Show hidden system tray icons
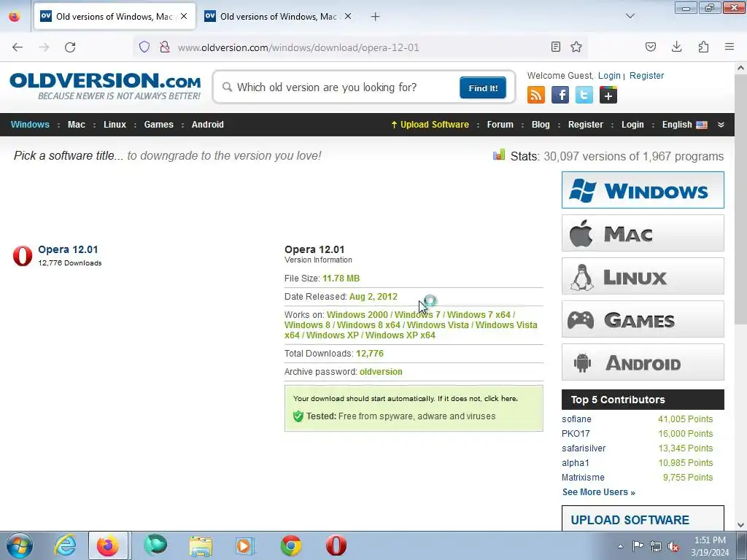Screen dimensions: 747x560 pos(620,546)
